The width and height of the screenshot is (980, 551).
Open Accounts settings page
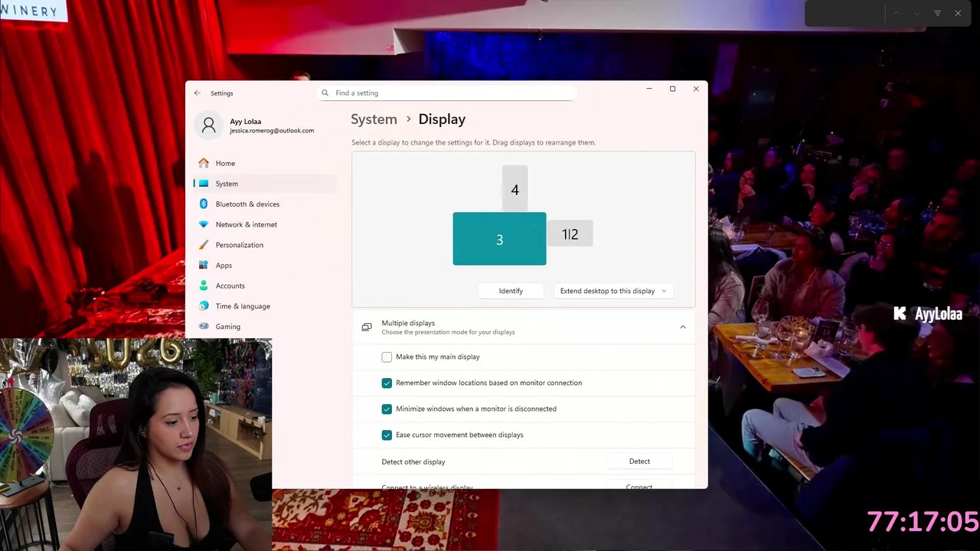pos(264,285)
